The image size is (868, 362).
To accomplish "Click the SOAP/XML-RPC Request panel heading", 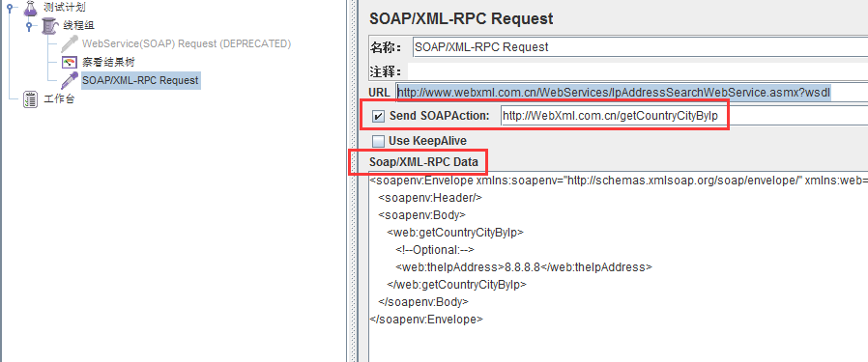I will point(460,18).
